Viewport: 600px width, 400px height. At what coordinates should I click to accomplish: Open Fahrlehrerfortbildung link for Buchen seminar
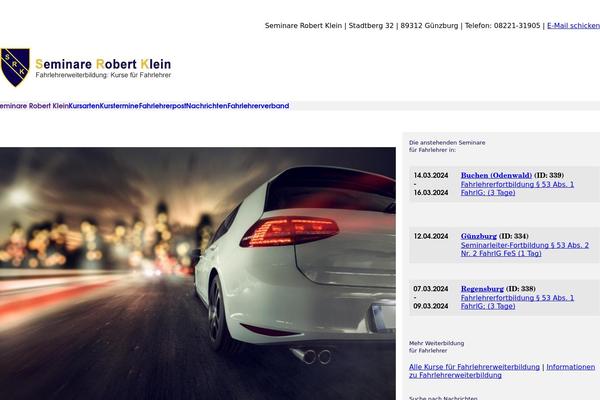[x=517, y=188]
